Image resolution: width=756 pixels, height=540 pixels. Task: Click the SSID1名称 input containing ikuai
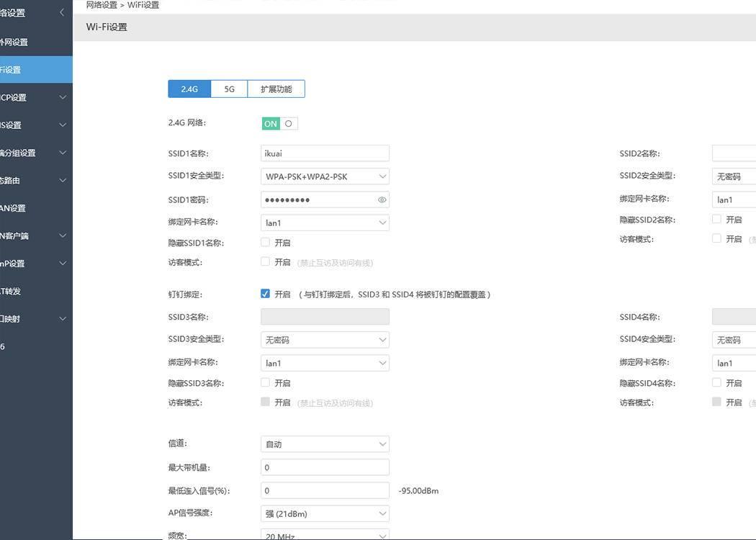click(x=324, y=152)
